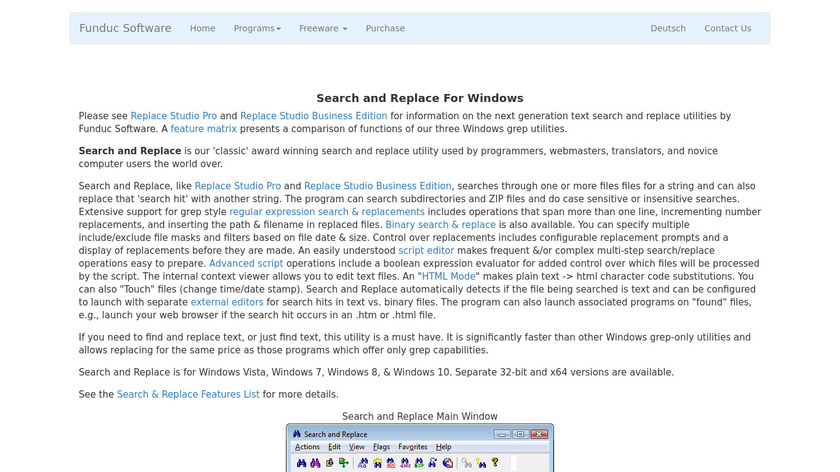Click the Funduc Software brand link

(125, 28)
